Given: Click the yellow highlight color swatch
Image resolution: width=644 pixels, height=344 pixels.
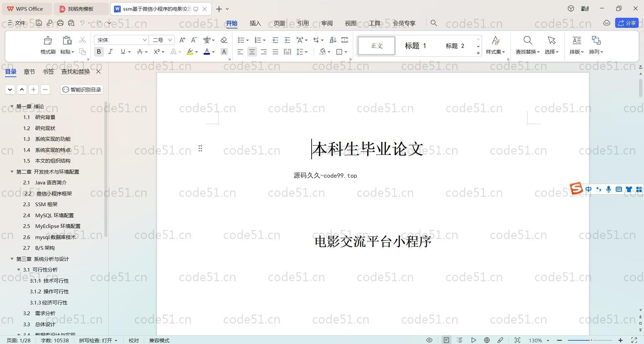Looking at the screenshot, I should point(190,52).
